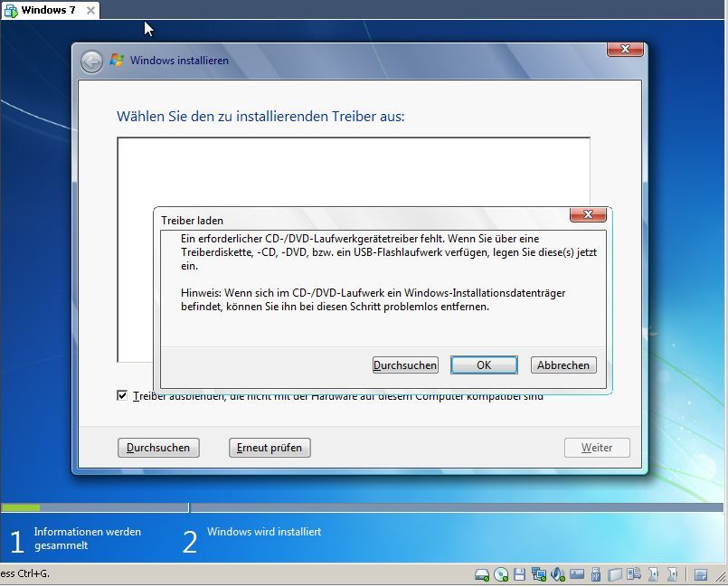Click Durchsuchen at bottom of setup window
The width and height of the screenshot is (728, 587).
(x=158, y=448)
